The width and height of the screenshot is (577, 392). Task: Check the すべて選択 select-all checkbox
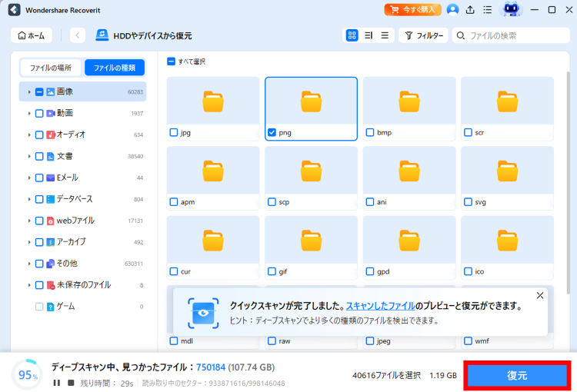tap(171, 61)
